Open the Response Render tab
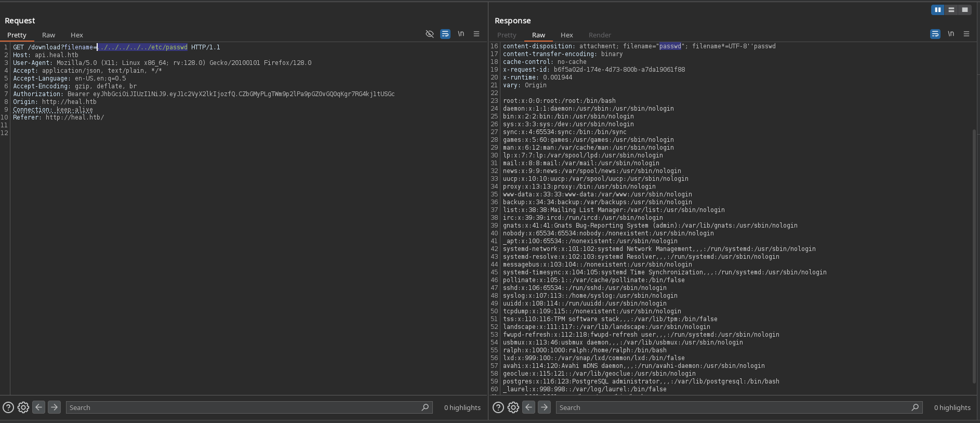980x423 pixels. point(600,35)
